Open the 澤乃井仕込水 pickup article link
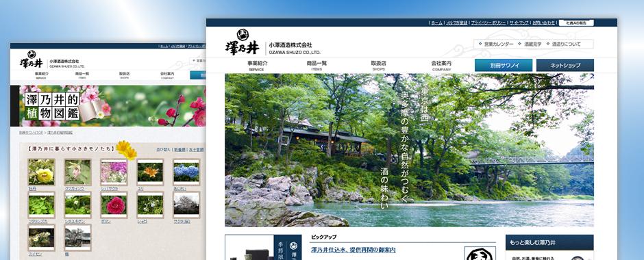644x260 pixels. 354,250
